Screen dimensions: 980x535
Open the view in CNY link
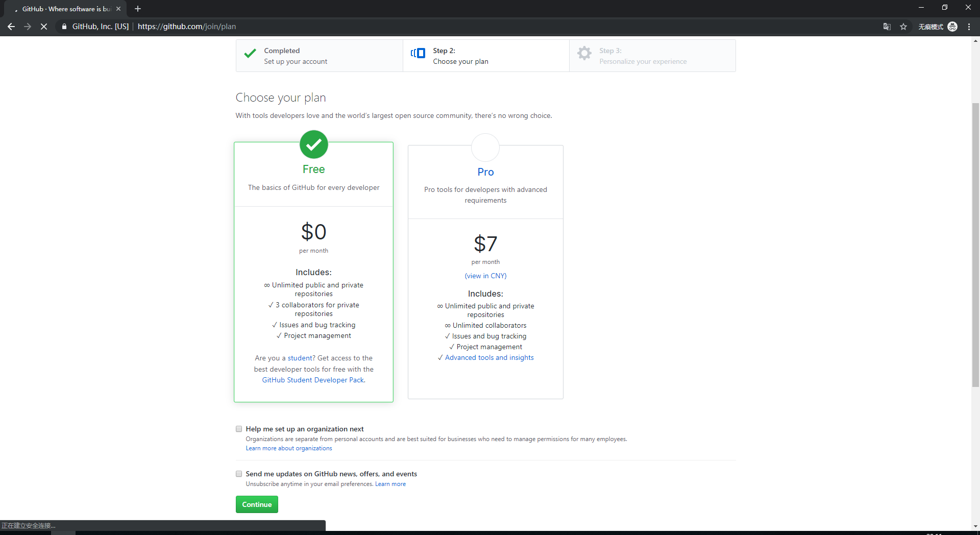coord(485,276)
